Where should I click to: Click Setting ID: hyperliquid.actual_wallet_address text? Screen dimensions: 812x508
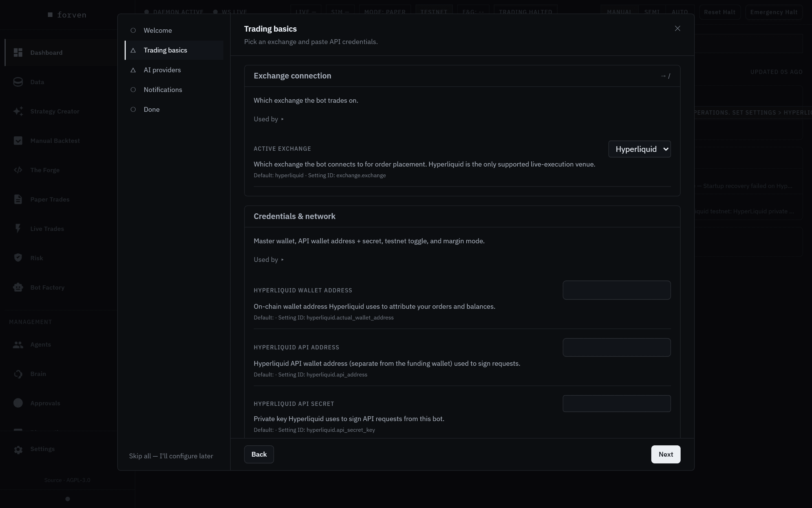coord(336,318)
